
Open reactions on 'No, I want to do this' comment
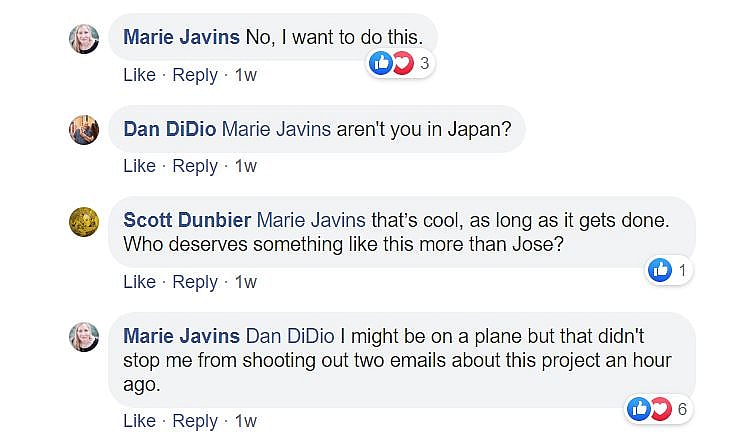click(400, 64)
